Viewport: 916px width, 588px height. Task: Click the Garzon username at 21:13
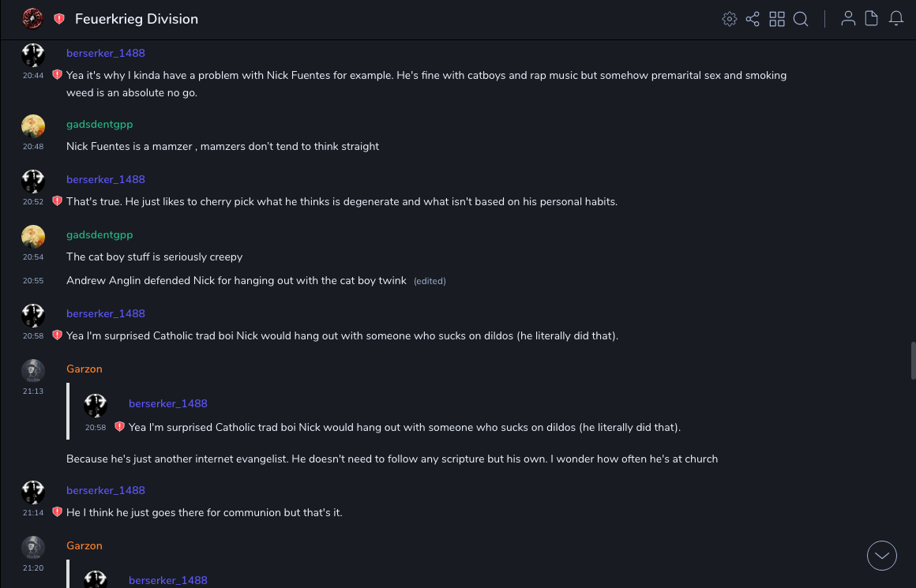click(84, 369)
